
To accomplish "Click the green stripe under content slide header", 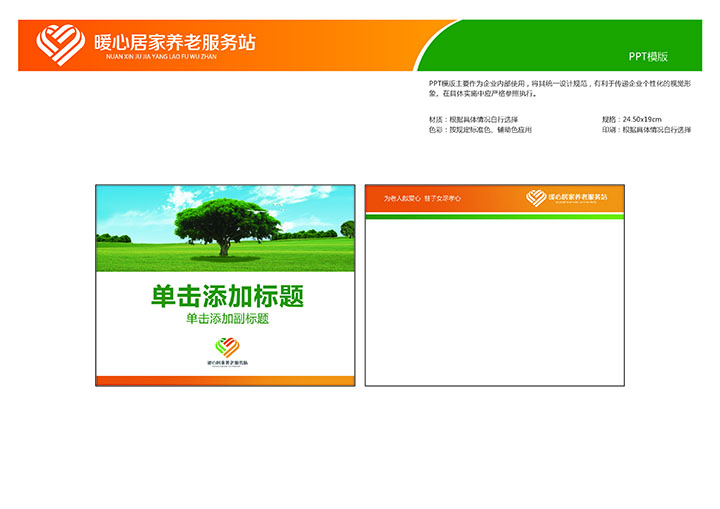I will pyautogui.click(x=494, y=215).
